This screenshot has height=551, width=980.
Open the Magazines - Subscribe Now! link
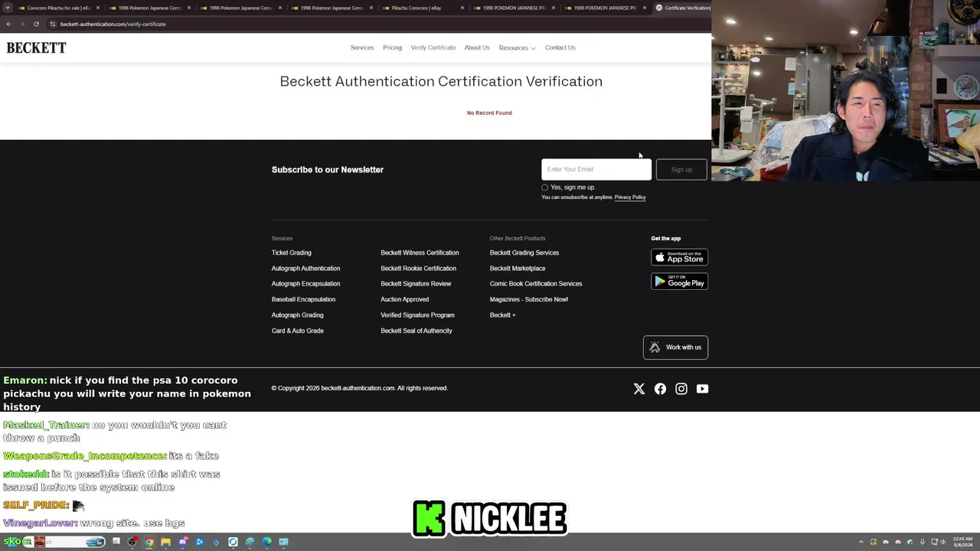pos(529,299)
